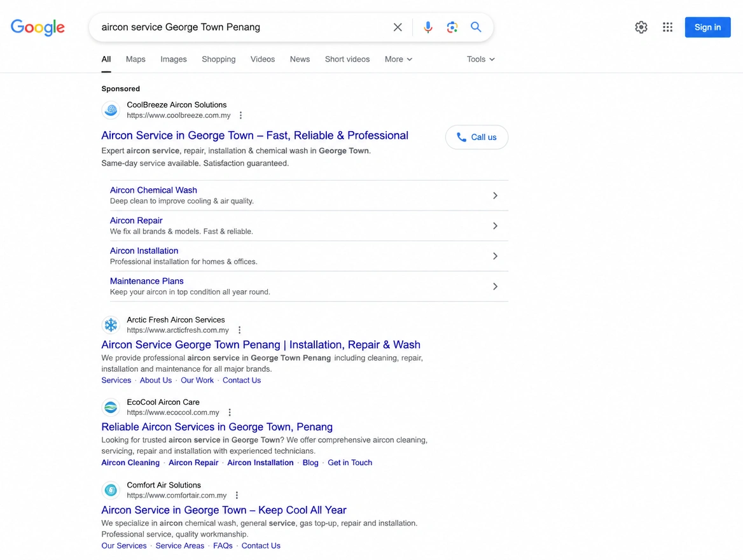The image size is (743, 560).
Task: Open Google Lens image search icon
Action: pyautogui.click(x=452, y=27)
